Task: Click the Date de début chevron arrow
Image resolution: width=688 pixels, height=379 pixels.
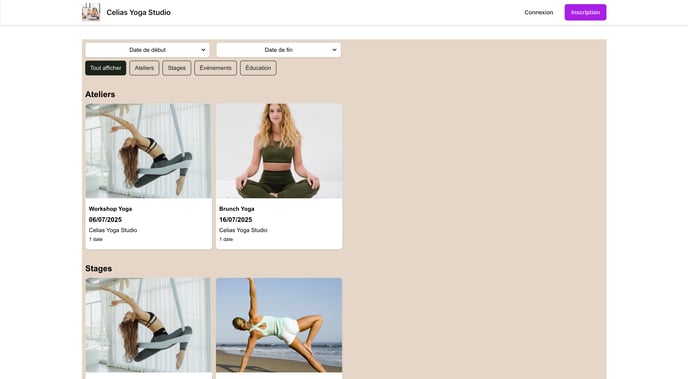Action: [x=203, y=50]
